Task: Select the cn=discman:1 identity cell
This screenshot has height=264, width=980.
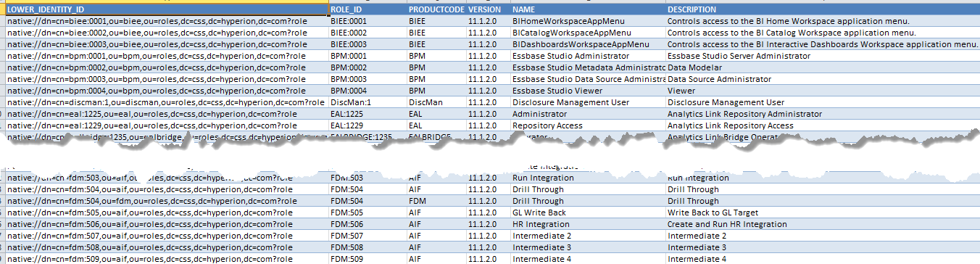Action: 167,103
